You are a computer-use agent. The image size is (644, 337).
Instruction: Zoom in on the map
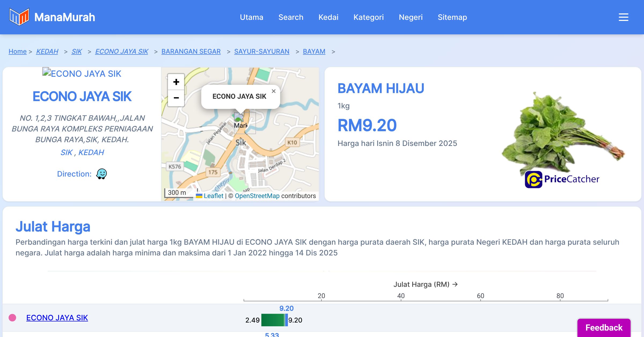(176, 82)
